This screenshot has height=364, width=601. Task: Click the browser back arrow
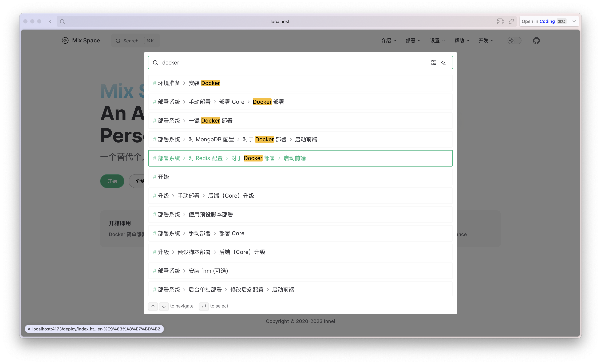pyautogui.click(x=50, y=21)
